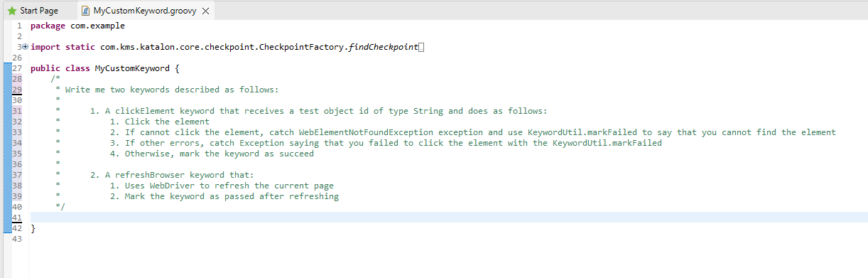
Task: Click the comment end marker on line 40
Action: 59,207
